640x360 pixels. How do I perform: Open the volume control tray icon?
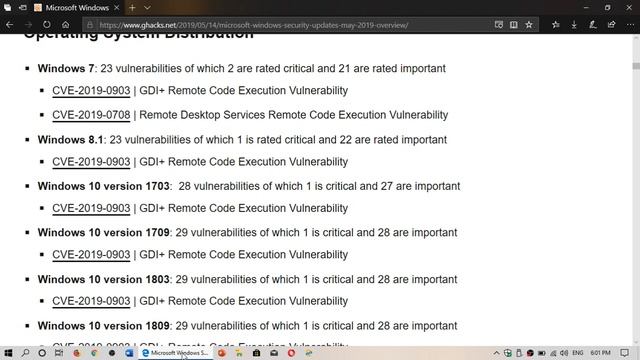[564, 353]
